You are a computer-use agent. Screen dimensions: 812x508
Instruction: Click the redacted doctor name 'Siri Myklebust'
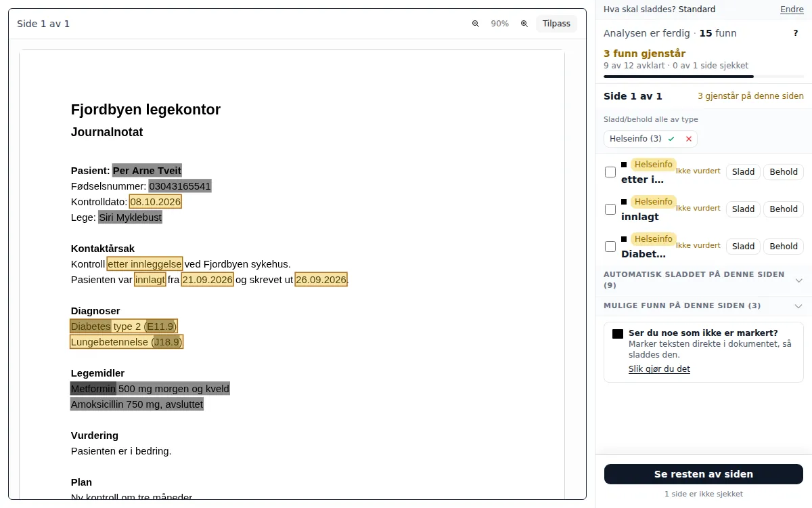click(130, 217)
